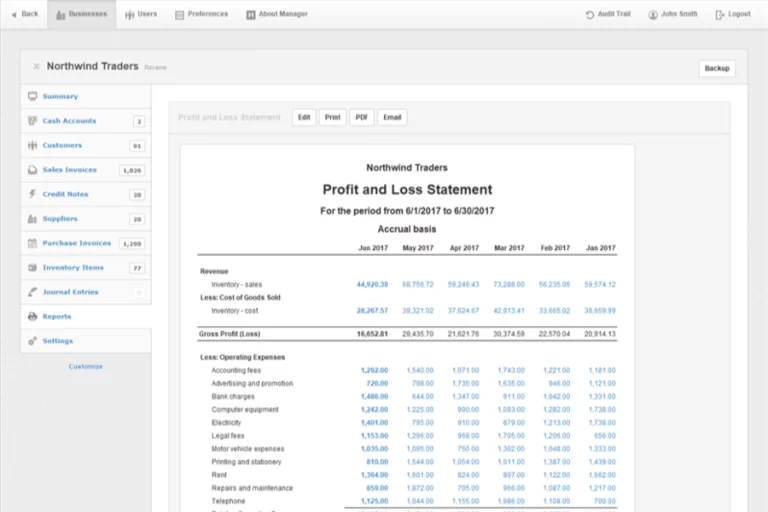The height and width of the screenshot is (512, 768).
Task: Open Cash Accounts in the sidebar
Action: point(86,121)
